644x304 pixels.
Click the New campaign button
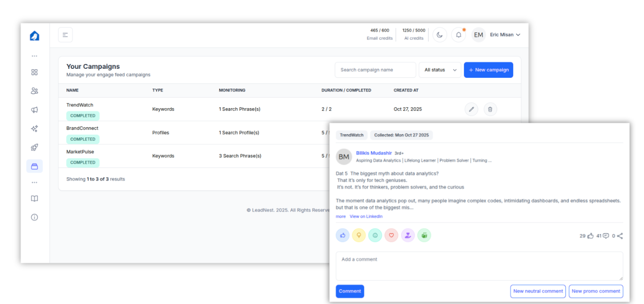[488, 70]
